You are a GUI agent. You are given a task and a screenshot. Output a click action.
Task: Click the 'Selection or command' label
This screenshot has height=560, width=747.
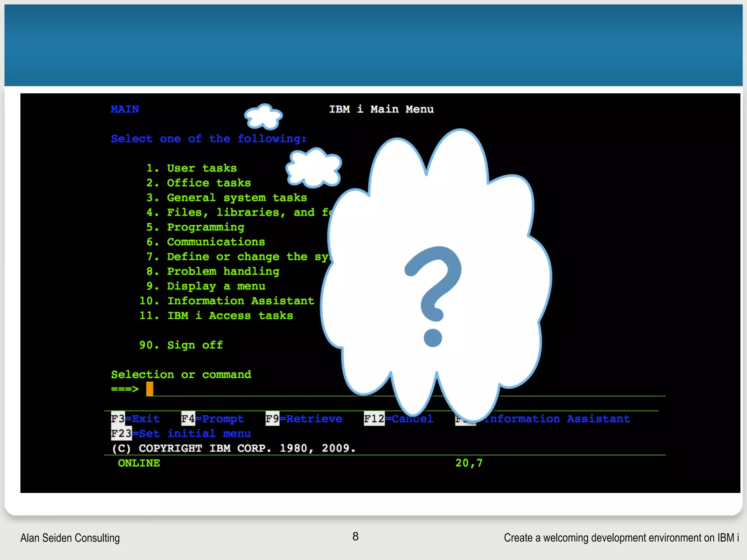click(x=181, y=374)
